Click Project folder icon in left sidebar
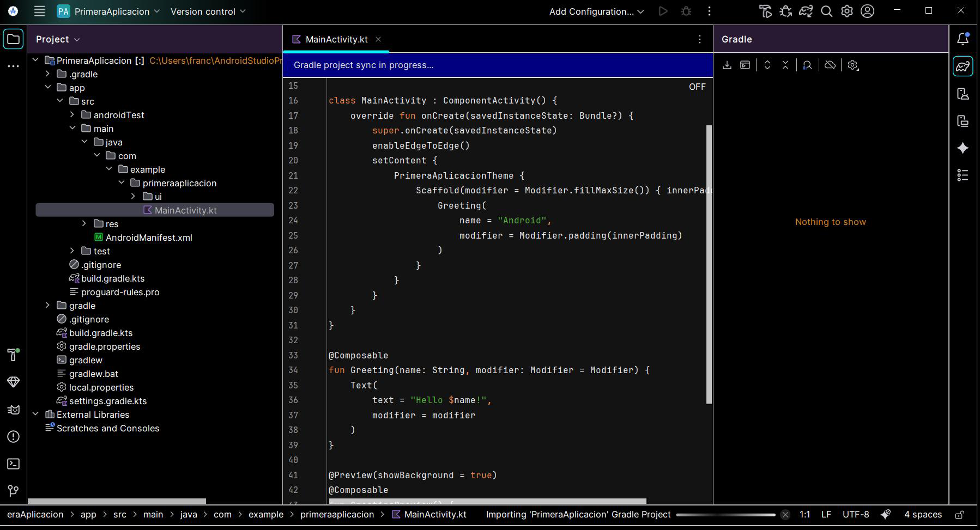 click(13, 39)
